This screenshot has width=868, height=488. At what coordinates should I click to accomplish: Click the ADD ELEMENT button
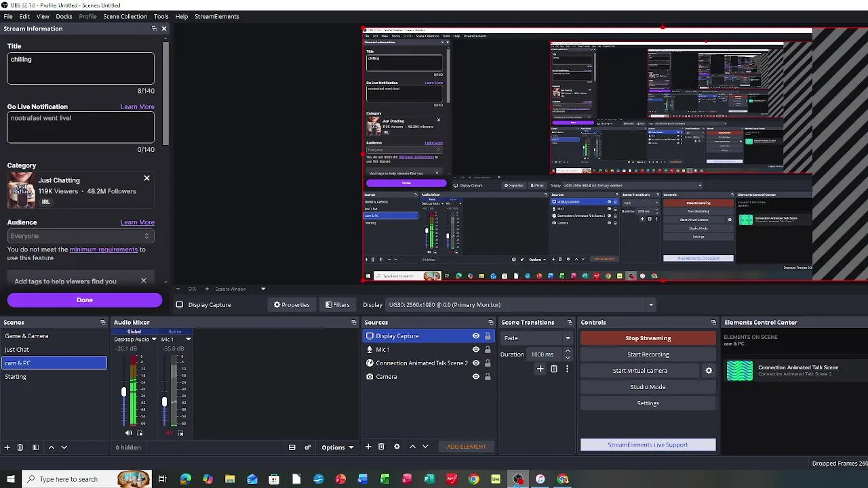tap(467, 447)
